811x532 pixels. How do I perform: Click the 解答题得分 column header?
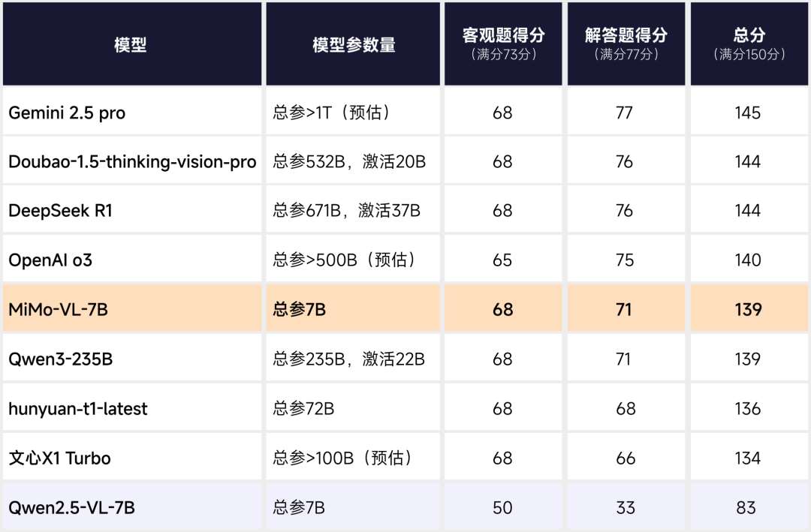626,44
